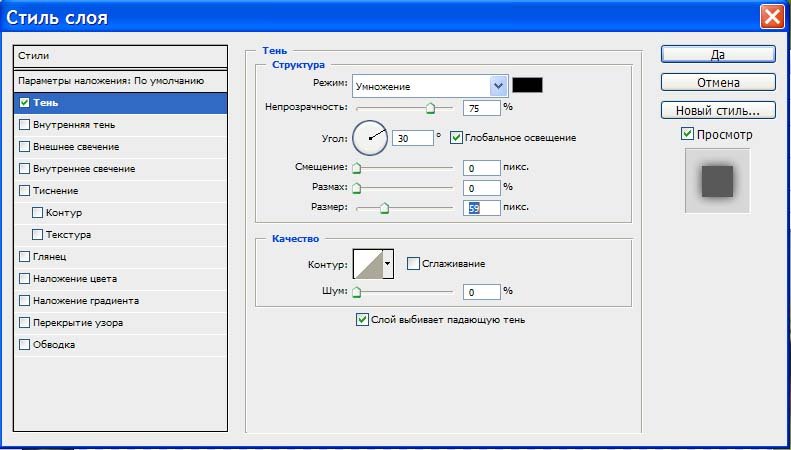This screenshot has width=791, height=450.
Task: Click the contour curve thumbnail
Action: (x=367, y=264)
